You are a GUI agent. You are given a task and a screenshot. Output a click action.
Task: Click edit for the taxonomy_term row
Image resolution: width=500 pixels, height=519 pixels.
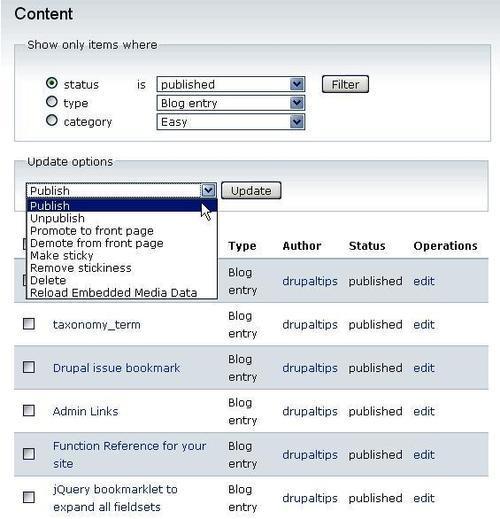[424, 325]
